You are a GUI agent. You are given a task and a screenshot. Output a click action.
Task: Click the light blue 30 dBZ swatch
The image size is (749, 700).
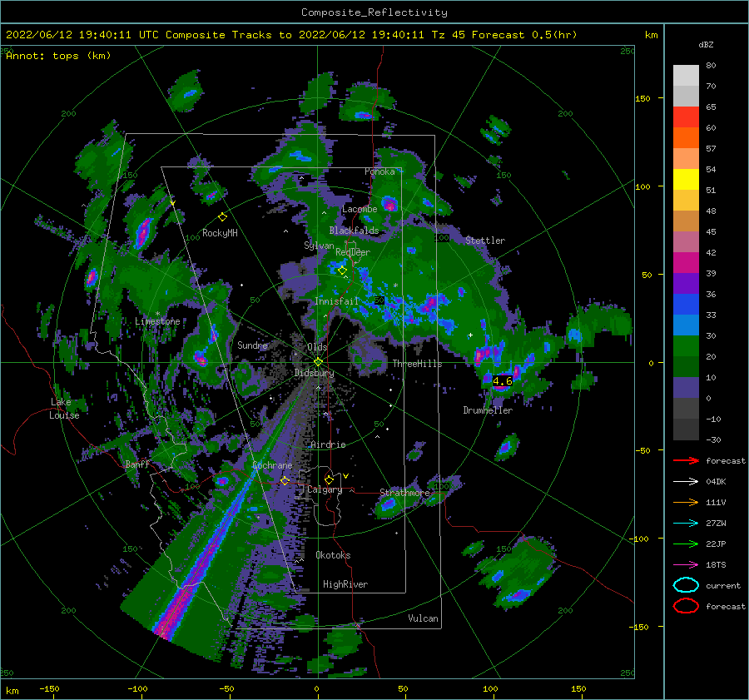coord(686,325)
